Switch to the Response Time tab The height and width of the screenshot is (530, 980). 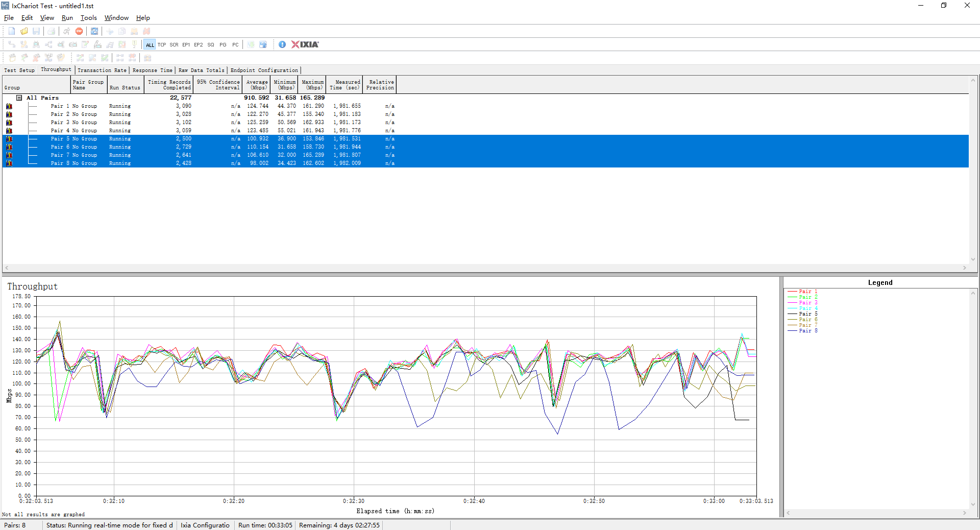click(x=153, y=70)
